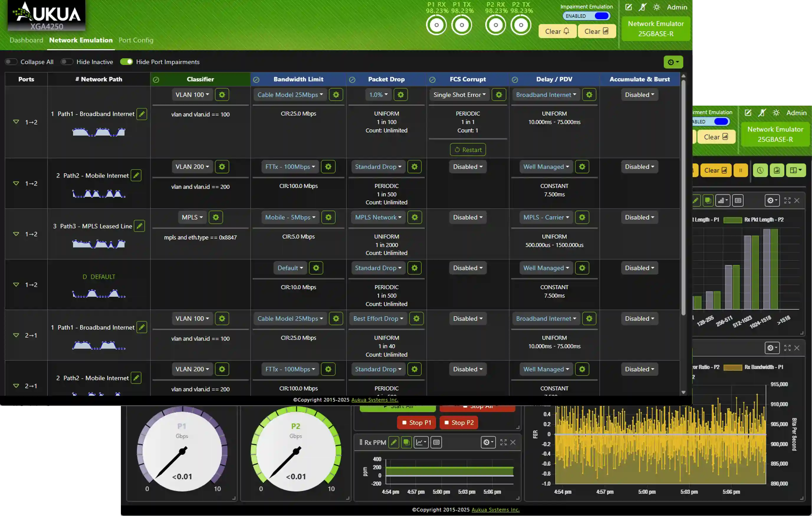
Task: Click the Rx PPM chart type icon
Action: point(421,442)
